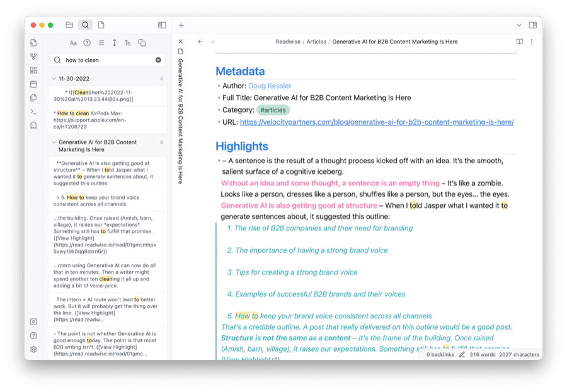This screenshot has width=567, height=392.
Task: Open 'ntern using Generative AI' search result
Action: point(107,275)
